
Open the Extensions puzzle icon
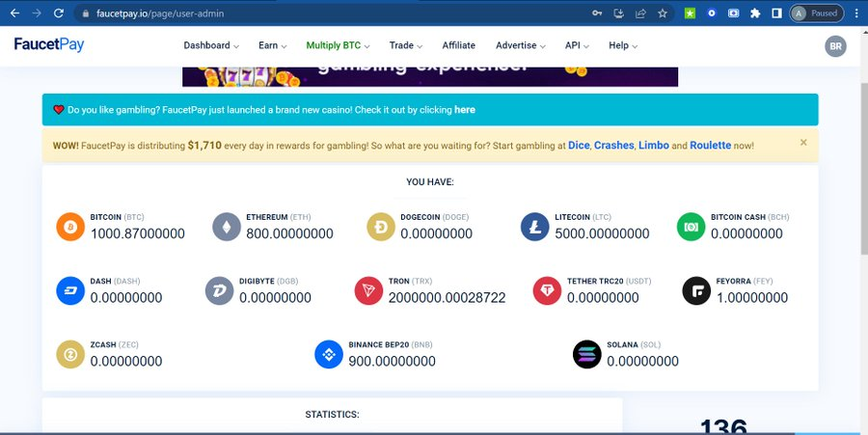[x=755, y=14]
